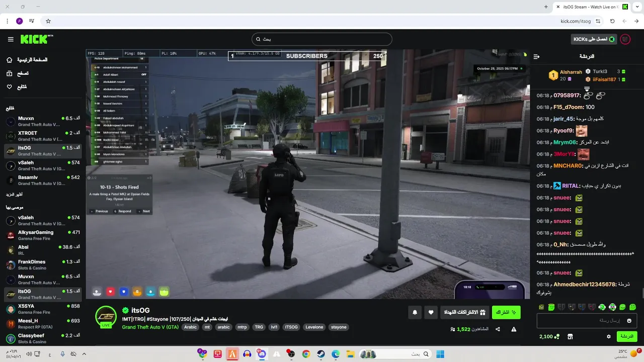Image resolution: width=644 pixels, height=362 pixels.
Task: Open the emoji picker in the message box
Action: pos(629,321)
